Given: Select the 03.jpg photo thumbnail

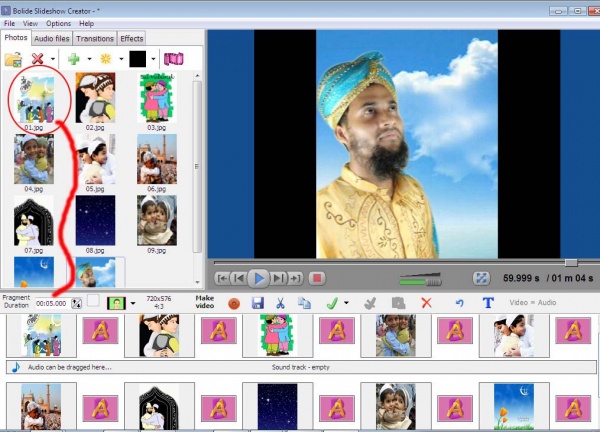Looking at the screenshot, I should point(157,98).
